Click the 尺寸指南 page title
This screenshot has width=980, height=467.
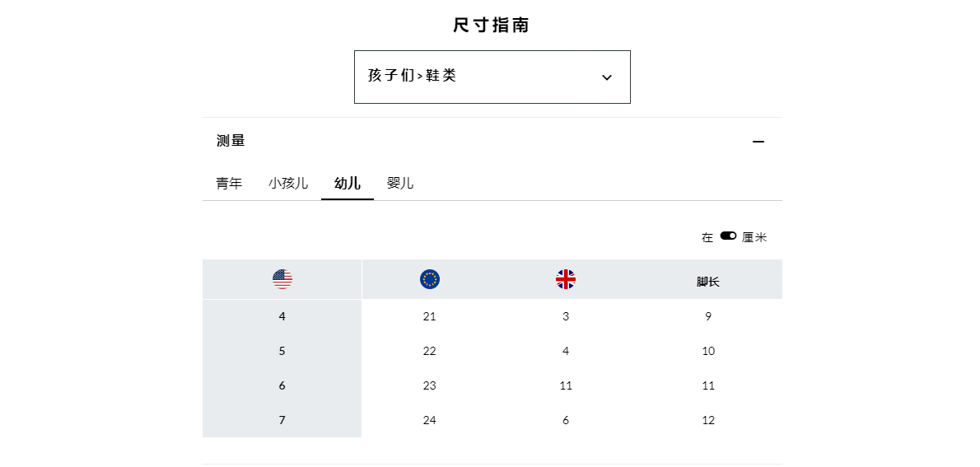click(492, 25)
